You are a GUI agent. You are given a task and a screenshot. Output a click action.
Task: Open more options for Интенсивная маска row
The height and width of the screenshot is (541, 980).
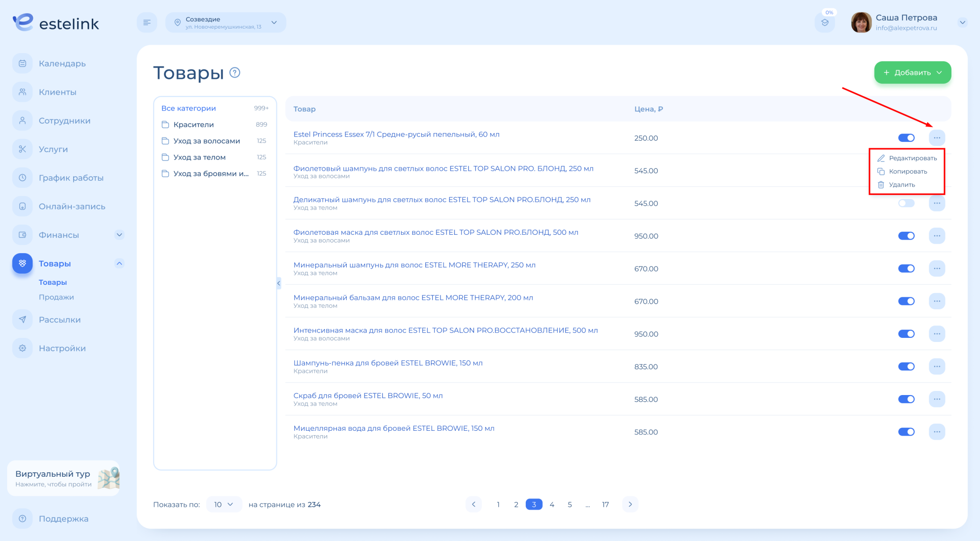click(937, 334)
